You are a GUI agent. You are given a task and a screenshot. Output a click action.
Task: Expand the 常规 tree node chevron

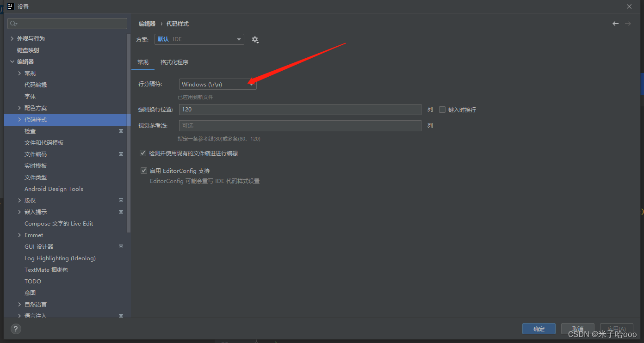[19, 73]
